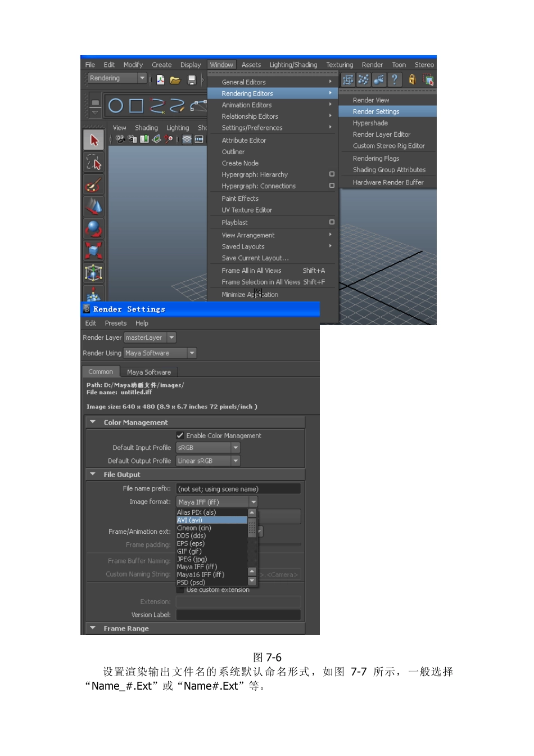Open Attribute Editor from Window menu
The width and height of the screenshot is (534, 756).
point(244,141)
